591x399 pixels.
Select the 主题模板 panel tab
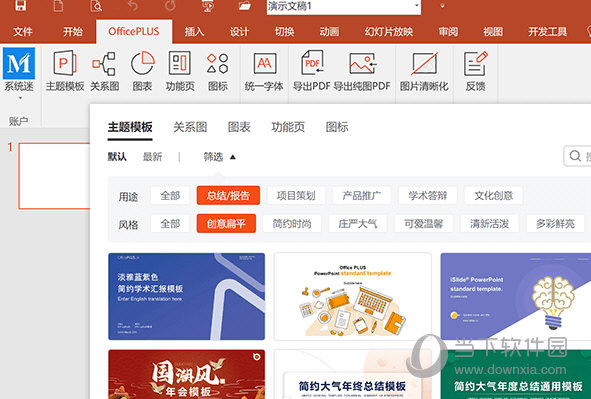pyautogui.click(x=130, y=127)
